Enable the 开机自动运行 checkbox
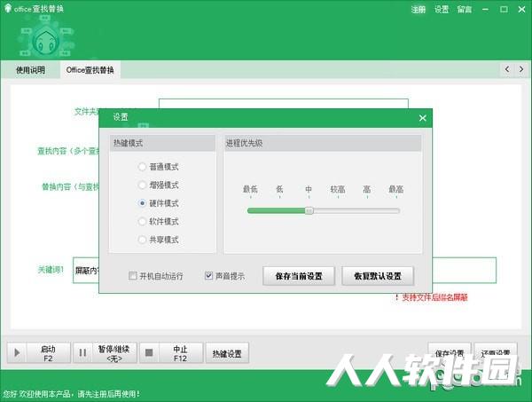 pyautogui.click(x=133, y=276)
